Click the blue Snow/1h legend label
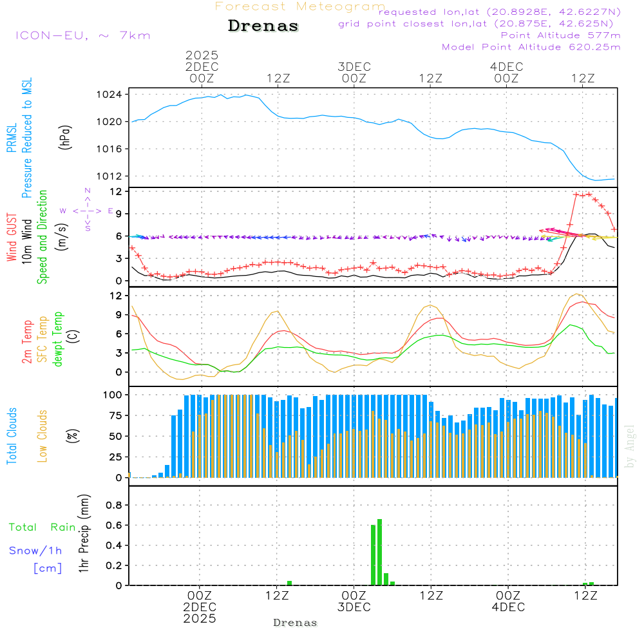 click(x=35, y=551)
